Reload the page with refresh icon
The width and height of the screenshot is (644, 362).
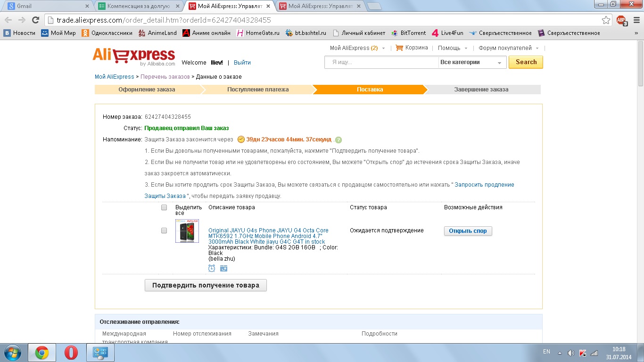click(35, 20)
